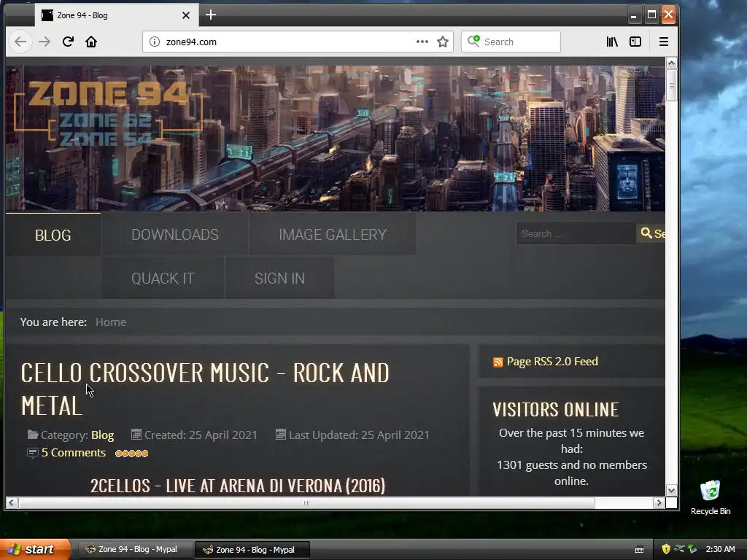Viewport: 747px width, 560px height.
Task: Open a new tab with plus button
Action: [211, 15]
